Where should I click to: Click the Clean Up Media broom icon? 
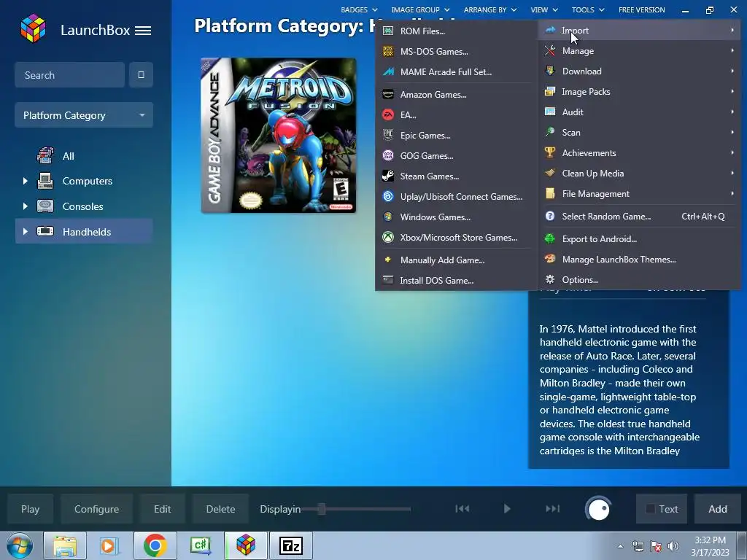[550, 174]
